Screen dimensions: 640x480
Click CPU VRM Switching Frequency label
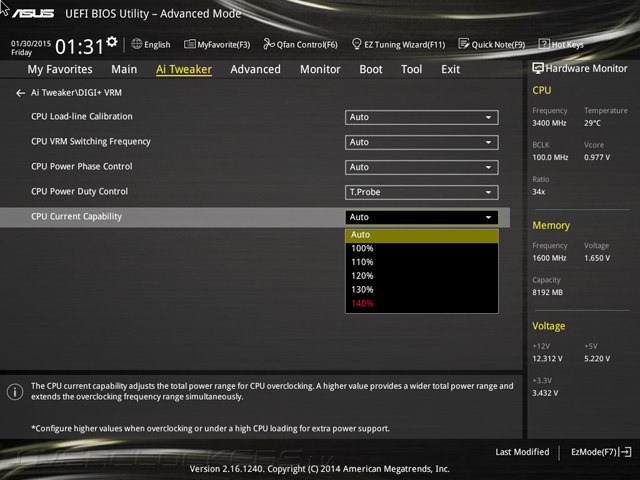pos(91,142)
